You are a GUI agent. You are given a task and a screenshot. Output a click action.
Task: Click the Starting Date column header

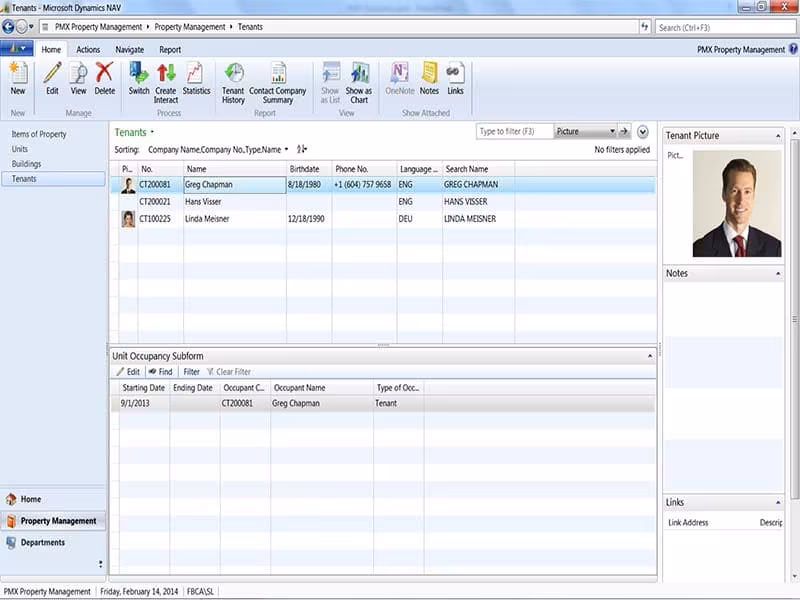144,388
